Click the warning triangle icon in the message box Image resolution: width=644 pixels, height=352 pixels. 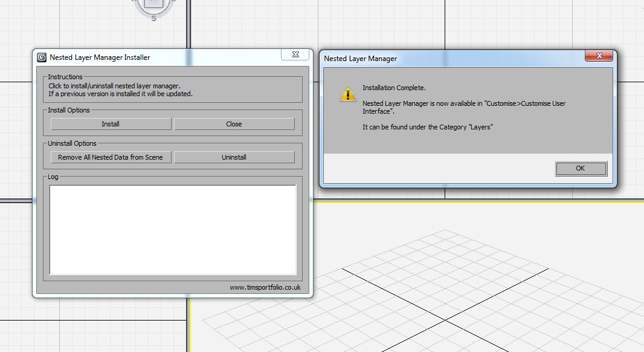[349, 94]
